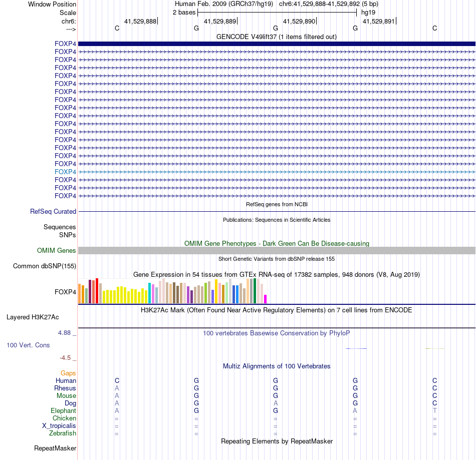Image resolution: width=476 pixels, height=460 pixels.
Task: Click the 41,529,891 coordinate marker
Action: 379,21
